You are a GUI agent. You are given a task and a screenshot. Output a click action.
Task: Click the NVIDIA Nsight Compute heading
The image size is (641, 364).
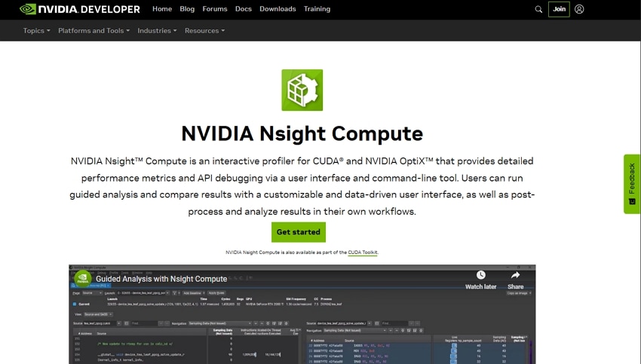(302, 133)
